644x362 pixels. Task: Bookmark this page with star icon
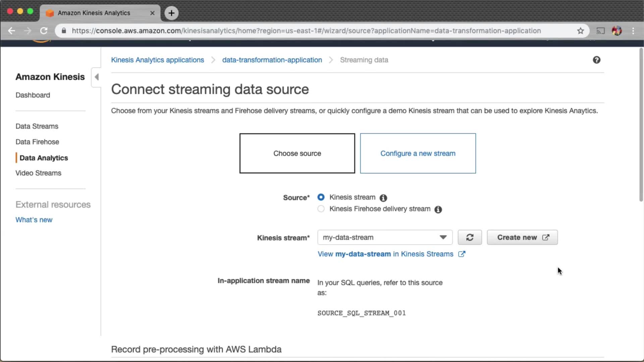tap(581, 31)
